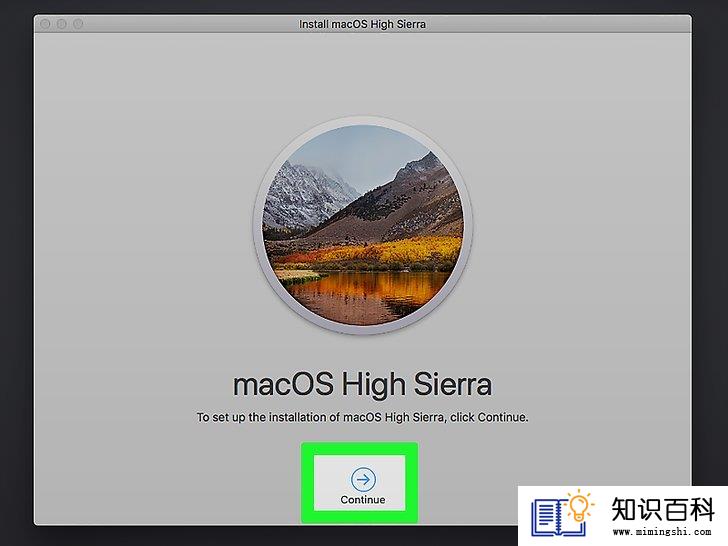Minimize the installer window with the middle title bar button
Screen dimensions: 728x546
pos(62,24)
